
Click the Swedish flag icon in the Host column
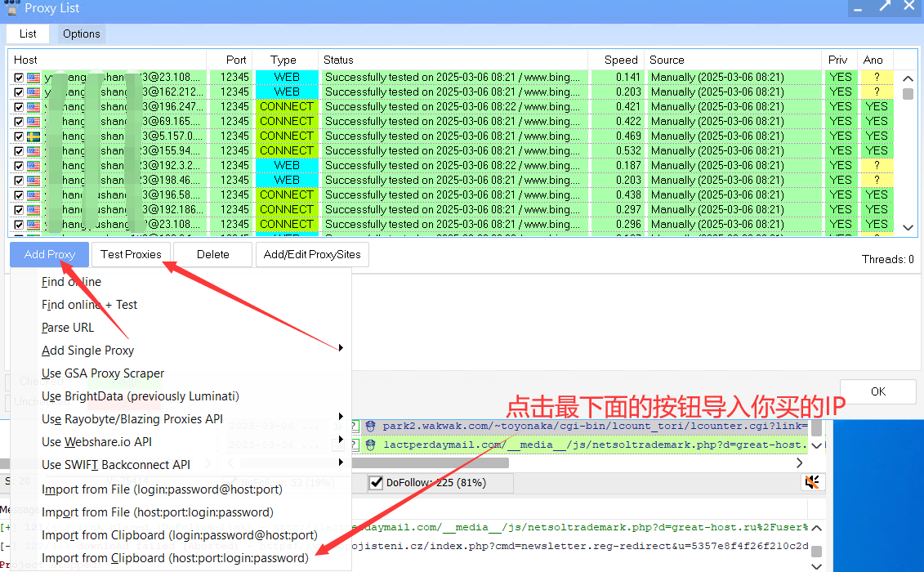32,136
